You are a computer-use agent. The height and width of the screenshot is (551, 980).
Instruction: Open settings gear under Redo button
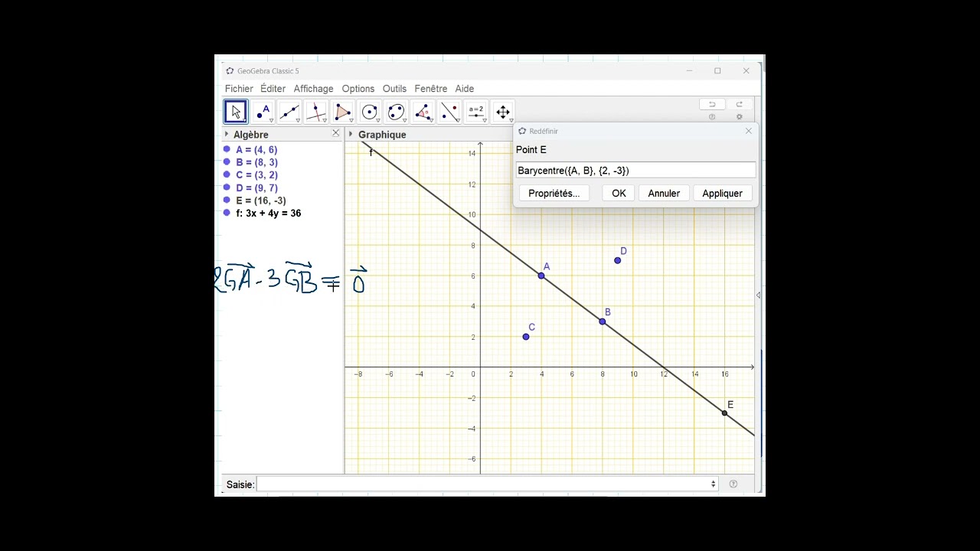(x=739, y=117)
